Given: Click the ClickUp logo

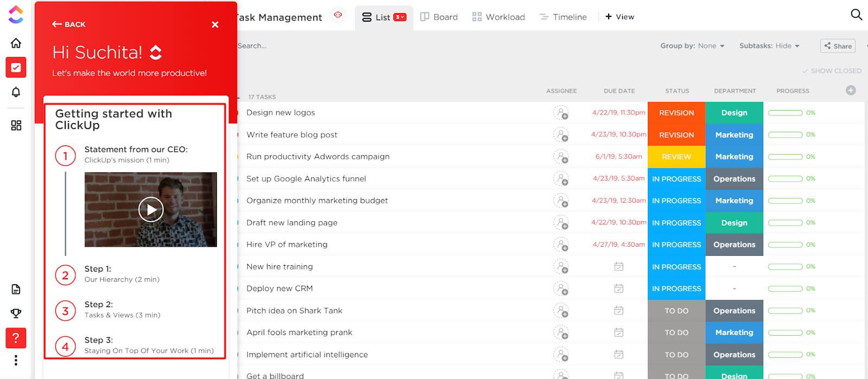Looking at the screenshot, I should [x=16, y=15].
